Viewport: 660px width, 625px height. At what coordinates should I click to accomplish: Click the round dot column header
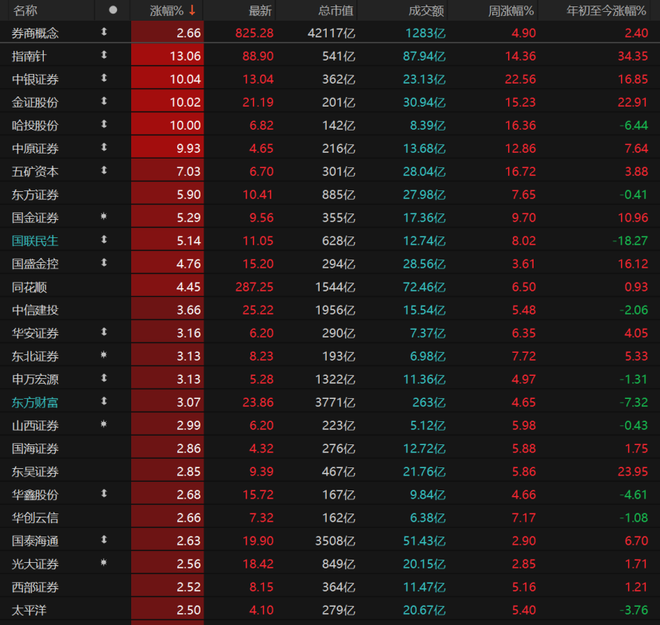(113, 10)
